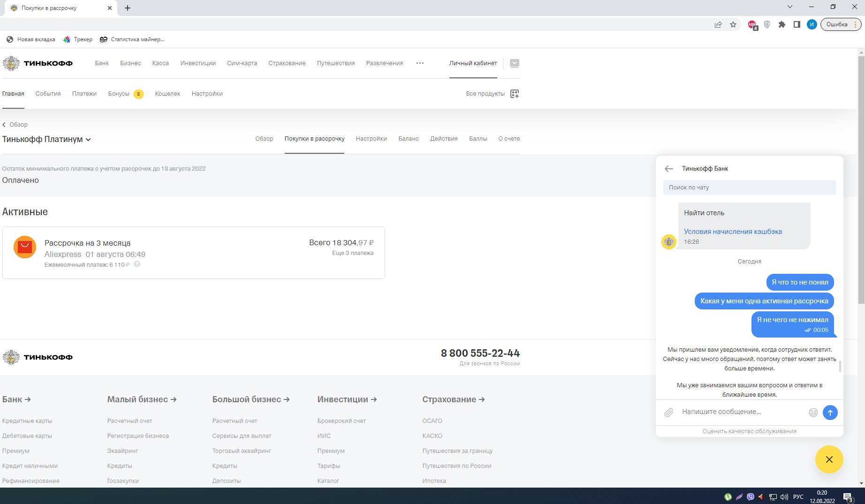Screen dimensions: 865x504
Task: Click the mail envelope icon next to Личный кабинет
Action: [x=514, y=63]
